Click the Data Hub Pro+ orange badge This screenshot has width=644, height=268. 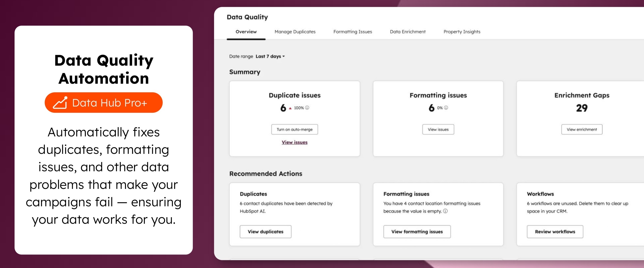click(x=103, y=103)
